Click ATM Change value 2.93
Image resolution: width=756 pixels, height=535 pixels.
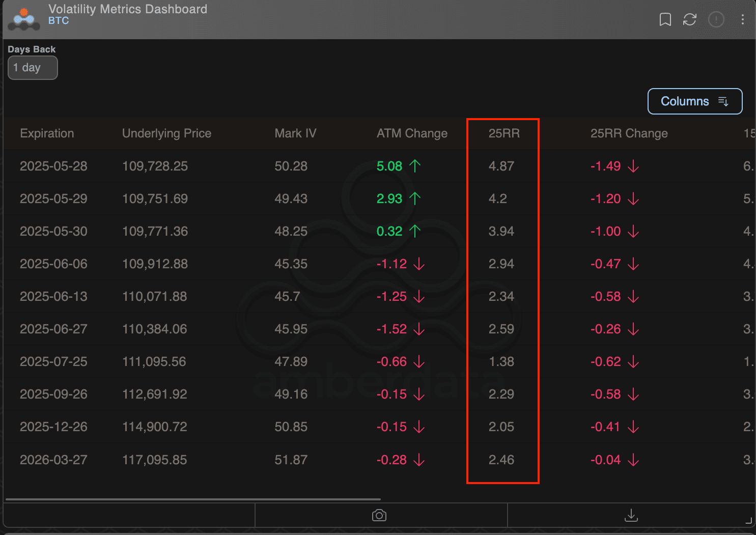(389, 199)
